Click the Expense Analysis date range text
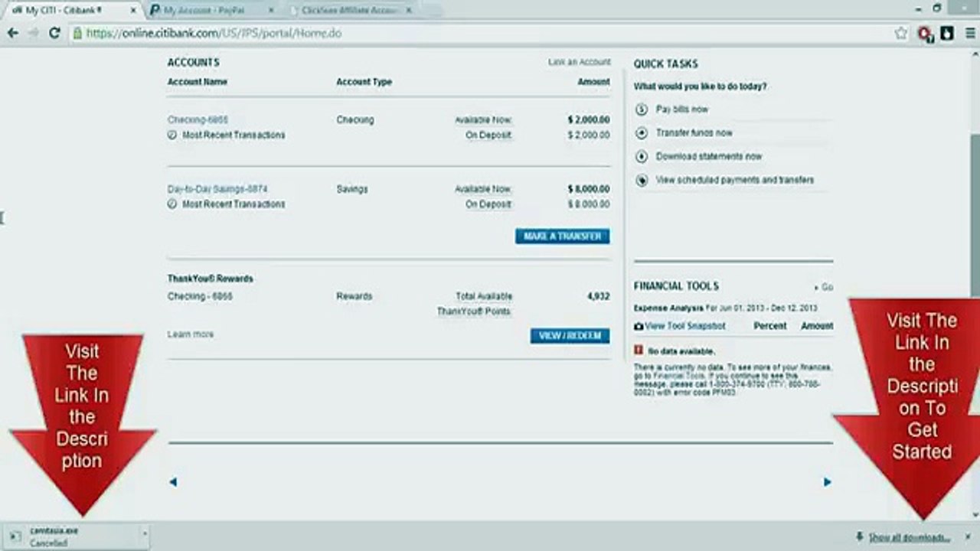This screenshot has height=551, width=980. (760, 308)
